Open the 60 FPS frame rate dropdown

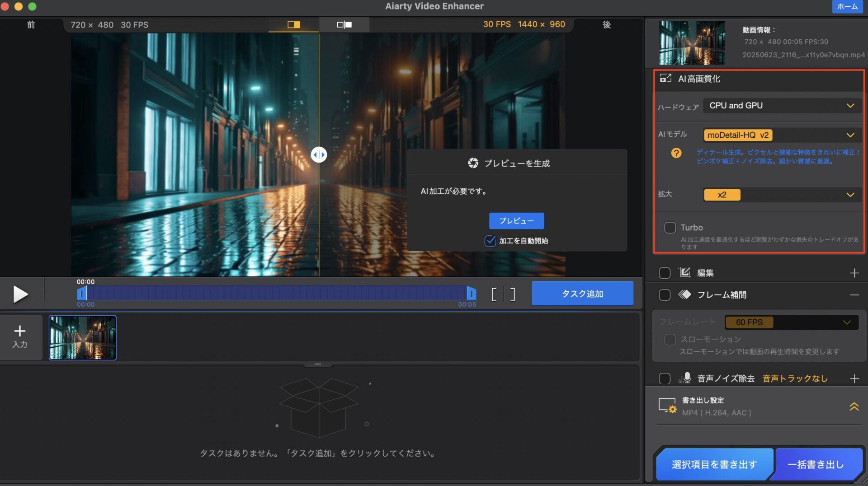pos(791,322)
